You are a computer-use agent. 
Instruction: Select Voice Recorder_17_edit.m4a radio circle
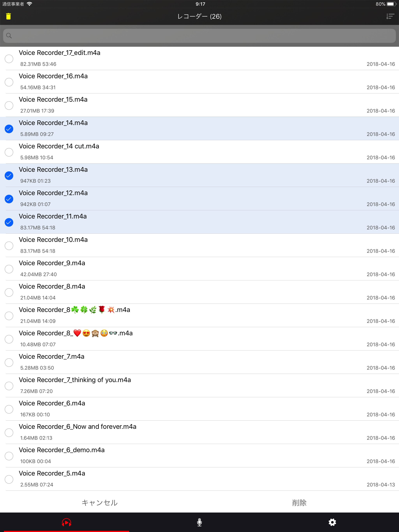9,59
